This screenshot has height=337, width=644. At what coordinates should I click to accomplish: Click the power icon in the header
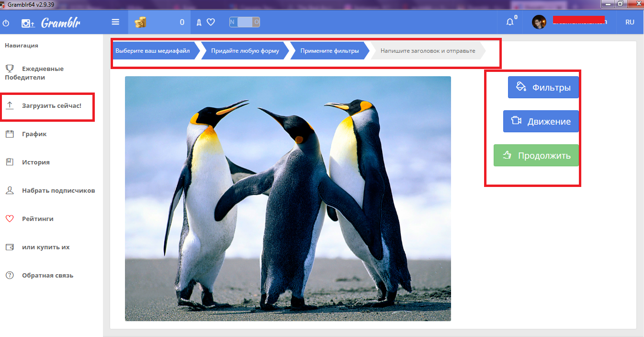pyautogui.click(x=6, y=23)
